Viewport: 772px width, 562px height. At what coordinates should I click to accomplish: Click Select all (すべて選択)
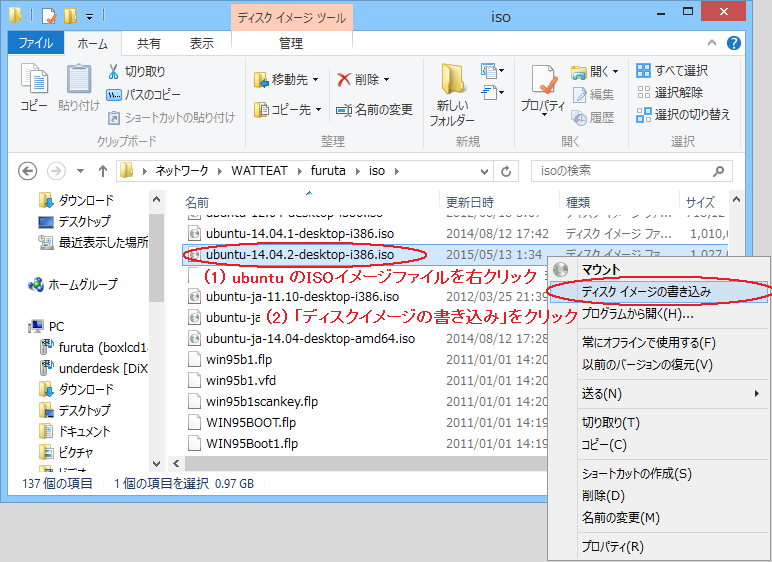tap(672, 70)
